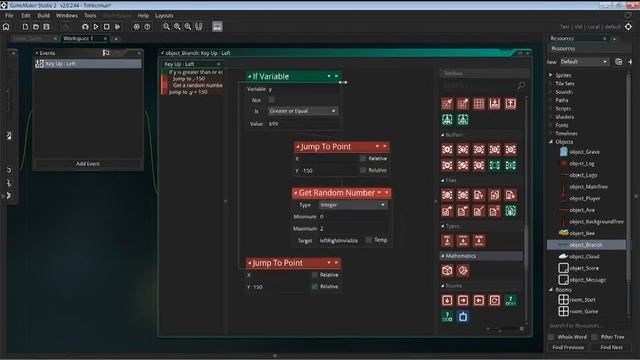
Task: Click the flag icon in Events panel
Action: coord(106,53)
